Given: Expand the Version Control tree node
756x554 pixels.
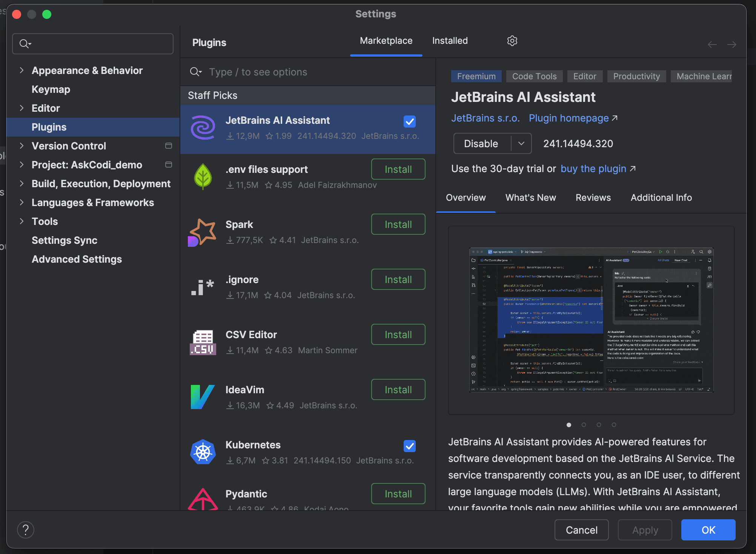Looking at the screenshot, I should click(x=22, y=146).
